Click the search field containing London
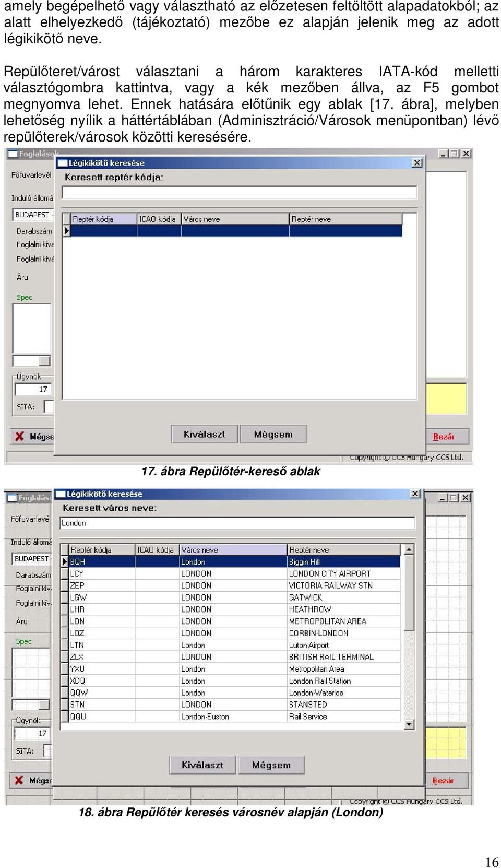The width and height of the screenshot is (501, 868). (x=237, y=523)
